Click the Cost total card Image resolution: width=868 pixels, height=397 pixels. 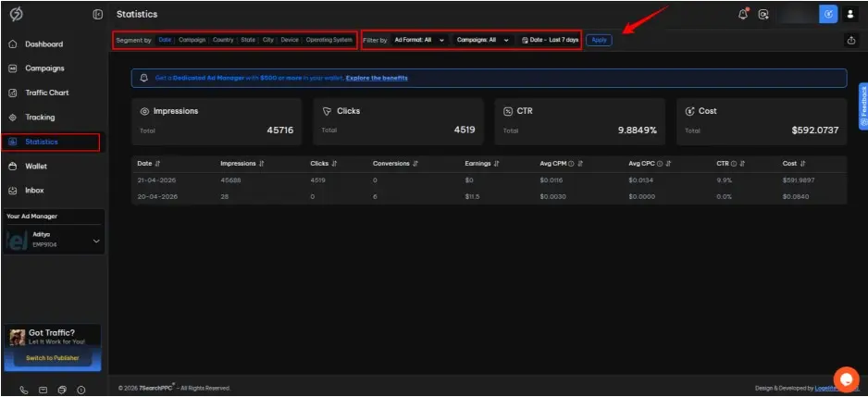click(x=762, y=122)
